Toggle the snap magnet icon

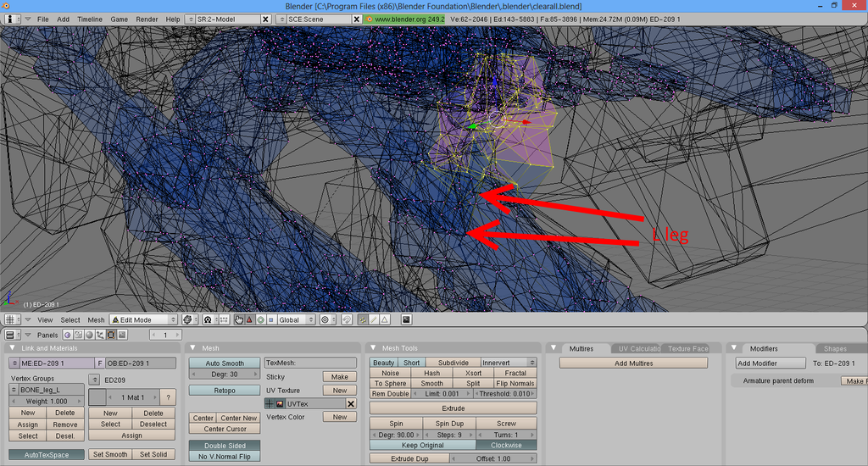pyautogui.click(x=347, y=320)
